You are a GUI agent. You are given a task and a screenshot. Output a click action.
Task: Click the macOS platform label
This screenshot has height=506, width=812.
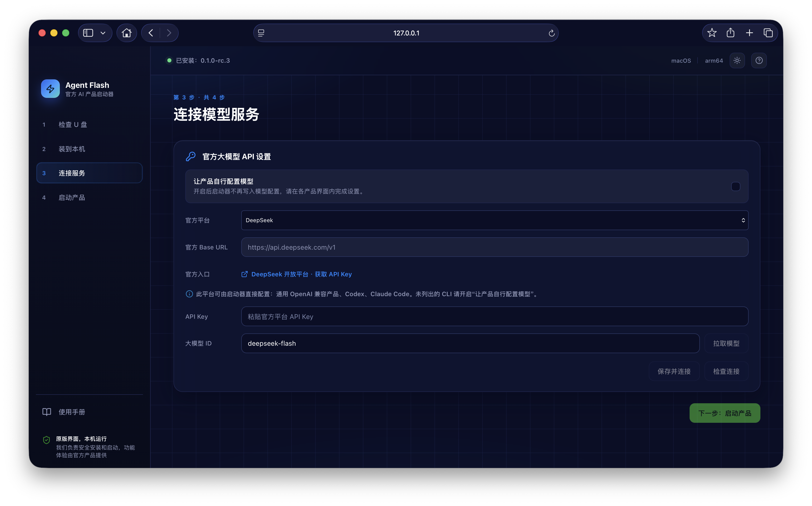(x=681, y=61)
